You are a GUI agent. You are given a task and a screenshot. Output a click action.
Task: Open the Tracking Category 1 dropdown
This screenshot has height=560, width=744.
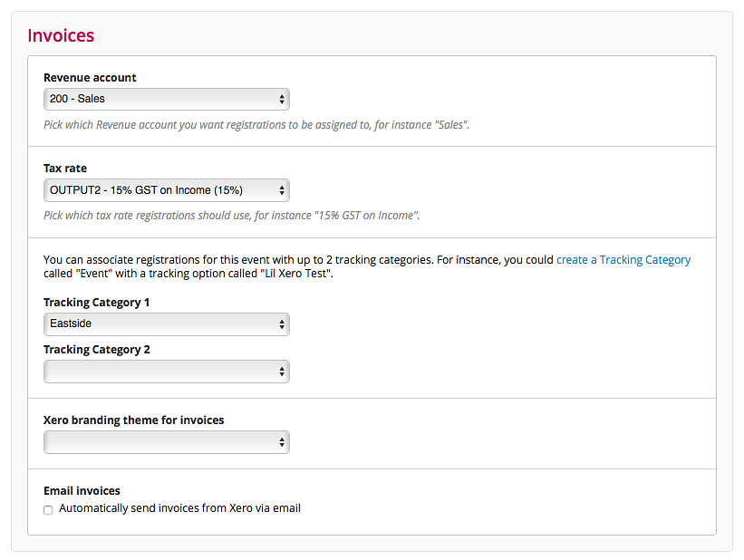167,324
